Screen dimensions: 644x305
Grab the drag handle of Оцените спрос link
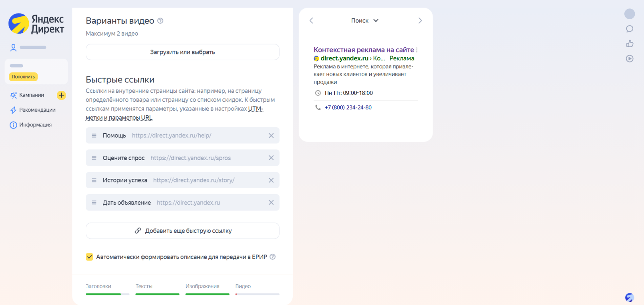point(94,158)
